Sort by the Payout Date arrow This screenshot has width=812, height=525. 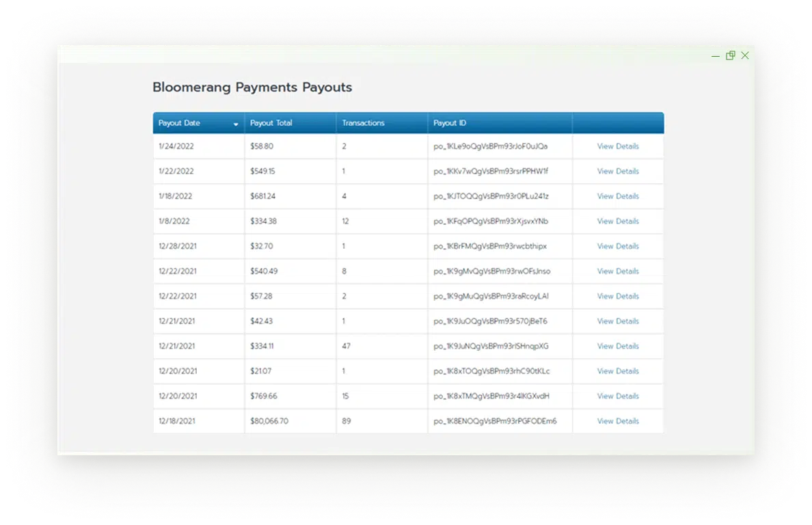pyautogui.click(x=236, y=124)
